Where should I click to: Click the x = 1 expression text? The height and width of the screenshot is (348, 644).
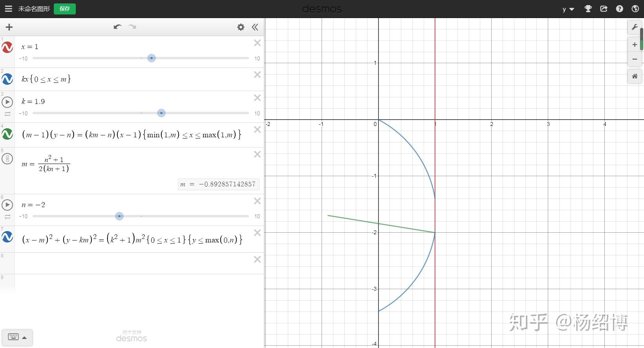[30, 47]
